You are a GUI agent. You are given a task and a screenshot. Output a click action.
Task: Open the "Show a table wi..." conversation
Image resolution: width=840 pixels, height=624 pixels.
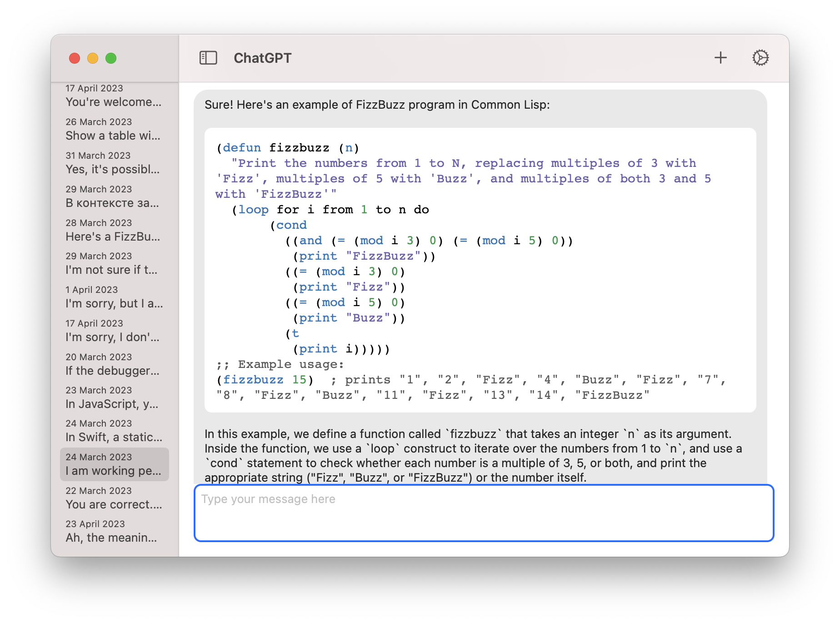click(115, 129)
